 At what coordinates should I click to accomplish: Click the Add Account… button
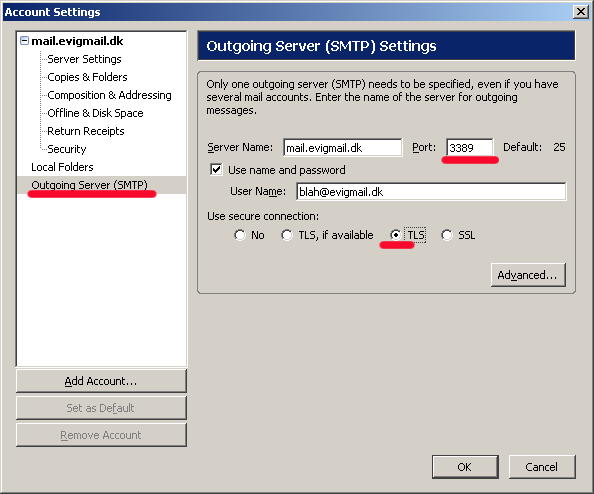(101, 381)
